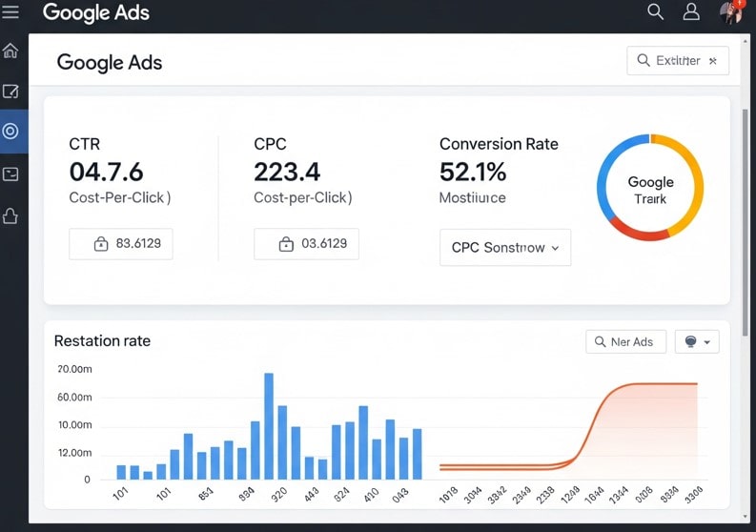Click the 83.6129 lock button
Image resolution: width=756 pixels, height=532 pixels.
(120, 243)
